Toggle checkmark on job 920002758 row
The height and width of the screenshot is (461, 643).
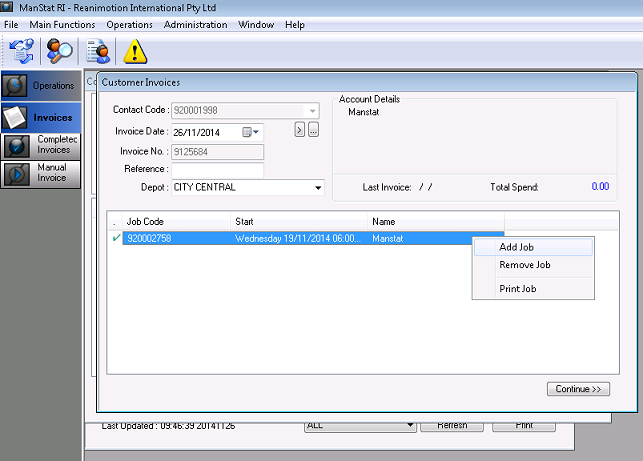point(116,239)
